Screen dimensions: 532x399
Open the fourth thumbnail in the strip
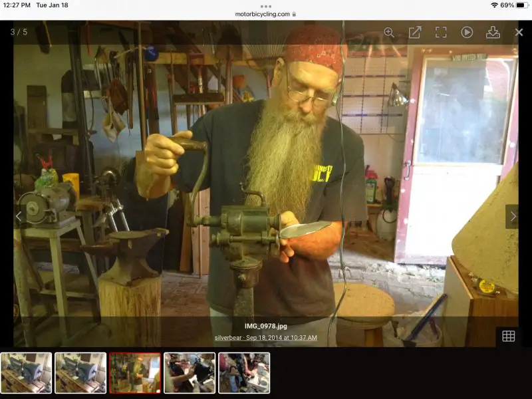point(190,372)
